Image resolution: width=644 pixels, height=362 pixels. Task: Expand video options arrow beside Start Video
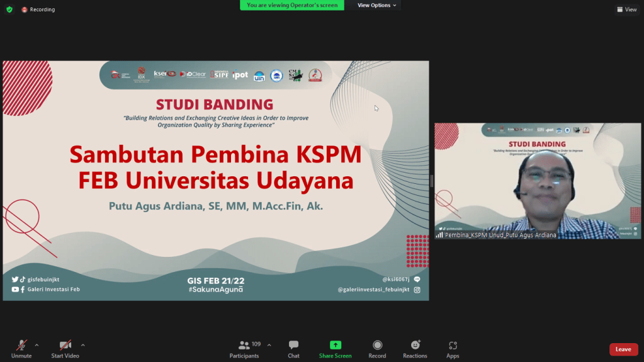tap(83, 345)
